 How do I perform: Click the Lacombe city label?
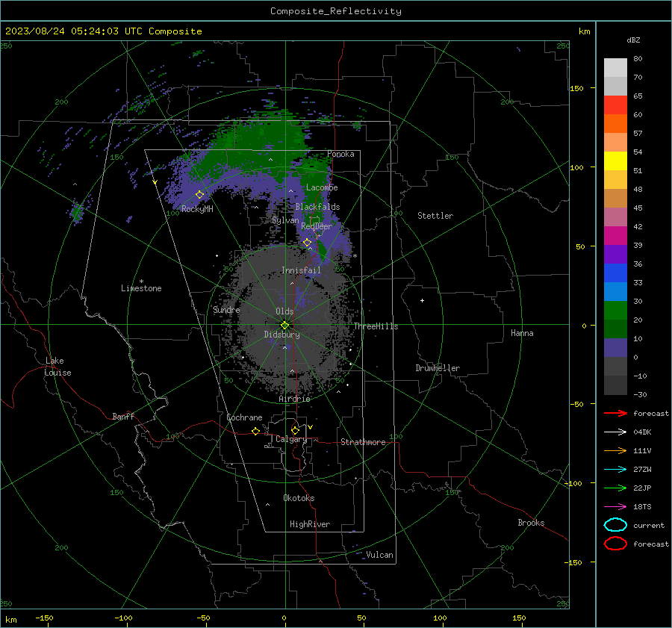pos(322,187)
